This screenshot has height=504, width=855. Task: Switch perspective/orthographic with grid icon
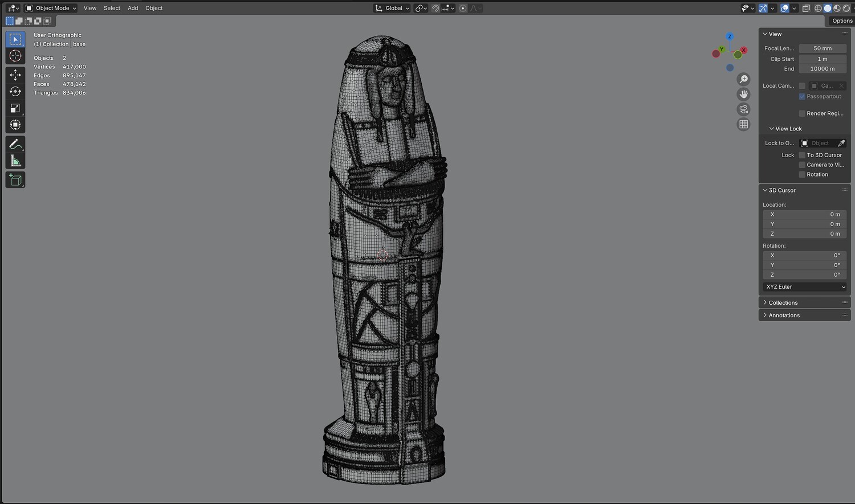pos(743,124)
